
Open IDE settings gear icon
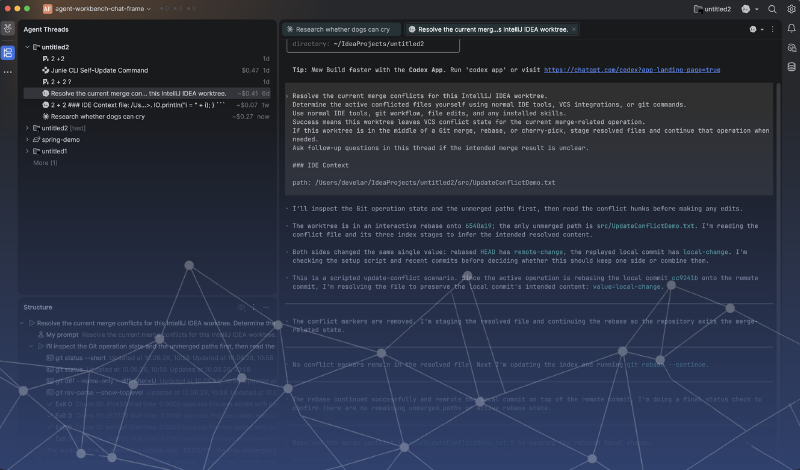pos(791,9)
